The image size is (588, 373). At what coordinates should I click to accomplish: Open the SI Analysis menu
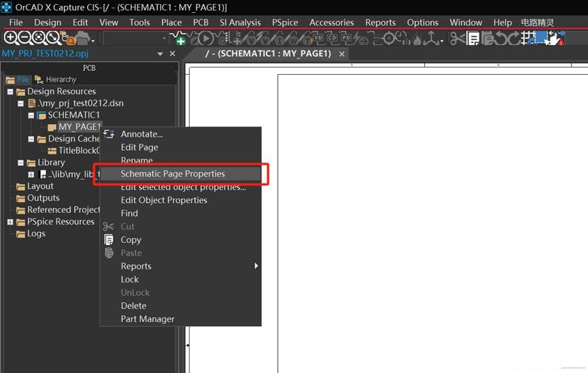240,22
